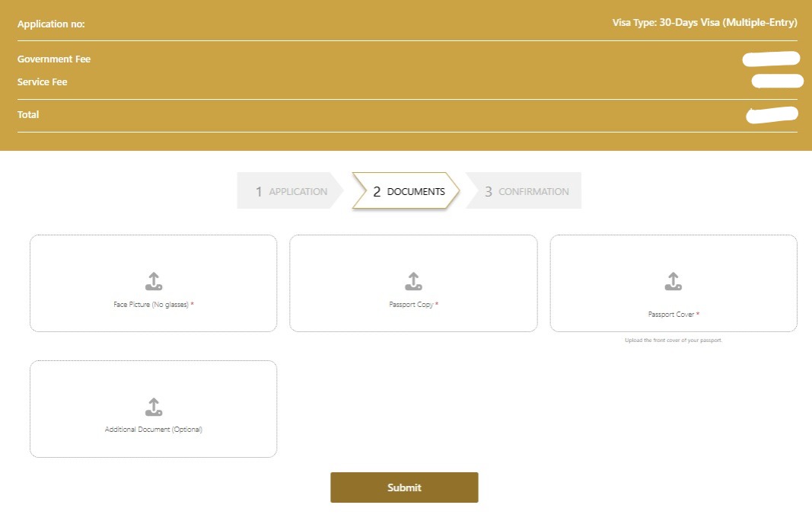
Task: Click the passport front cover hint text
Action: click(x=673, y=340)
